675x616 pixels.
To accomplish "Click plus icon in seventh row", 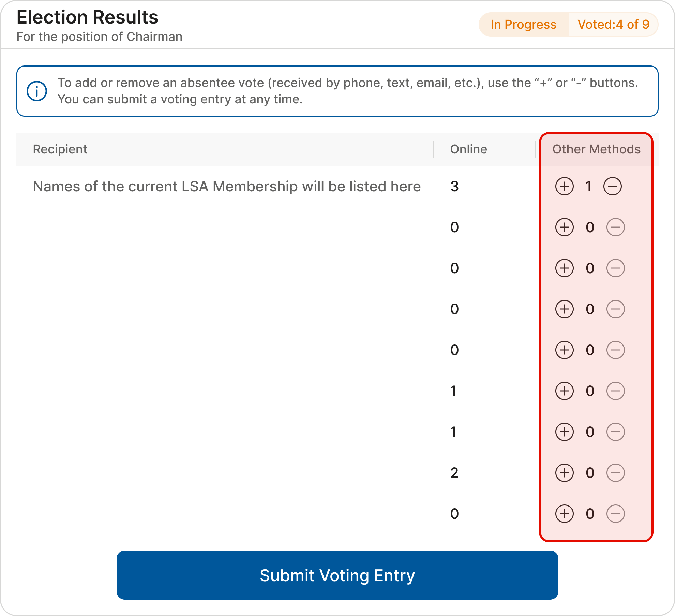I will 564,432.
